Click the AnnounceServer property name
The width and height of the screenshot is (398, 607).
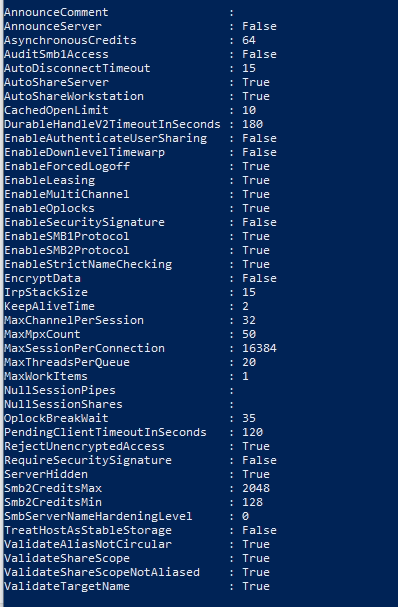(x=53, y=26)
